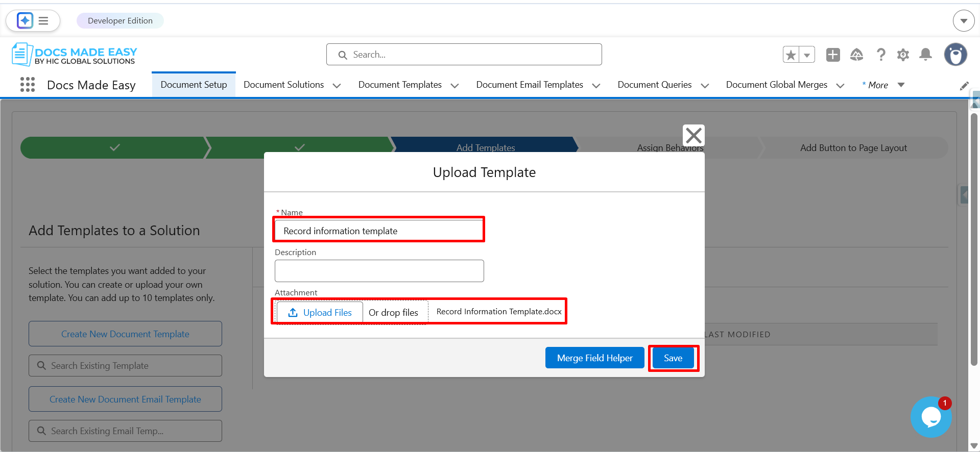Open the user profile avatar

pos(955,55)
